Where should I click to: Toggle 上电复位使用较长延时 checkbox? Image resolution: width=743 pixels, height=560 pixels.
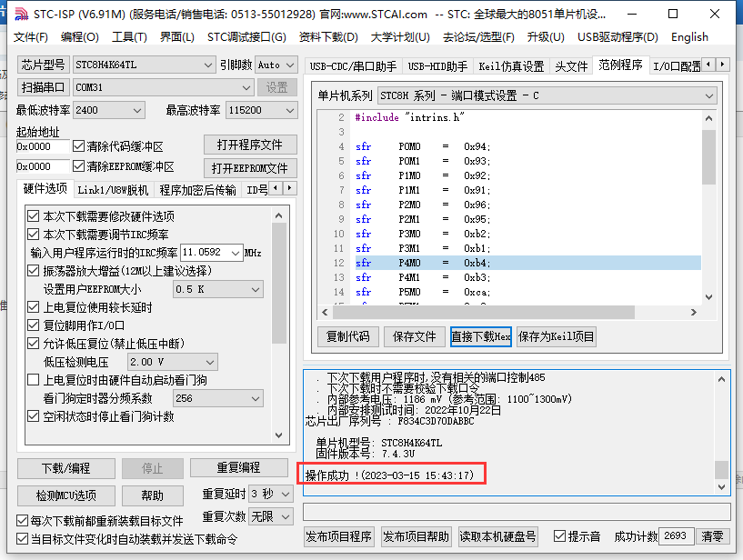pos(33,307)
